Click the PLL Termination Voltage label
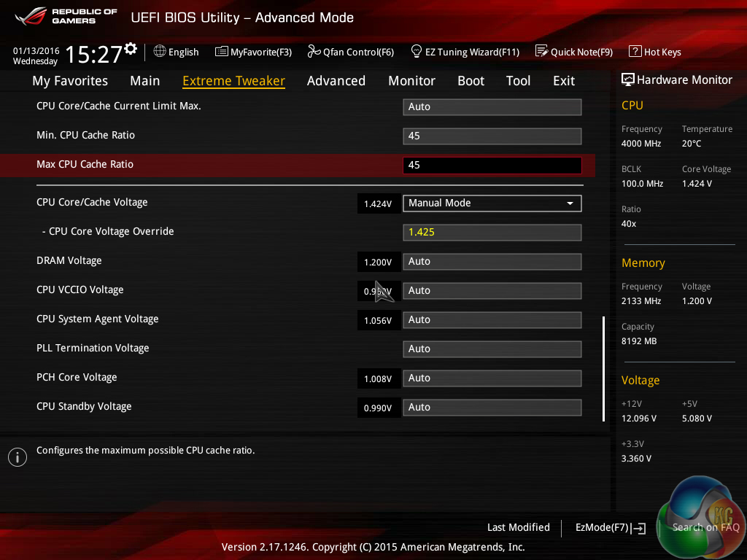 click(x=93, y=348)
